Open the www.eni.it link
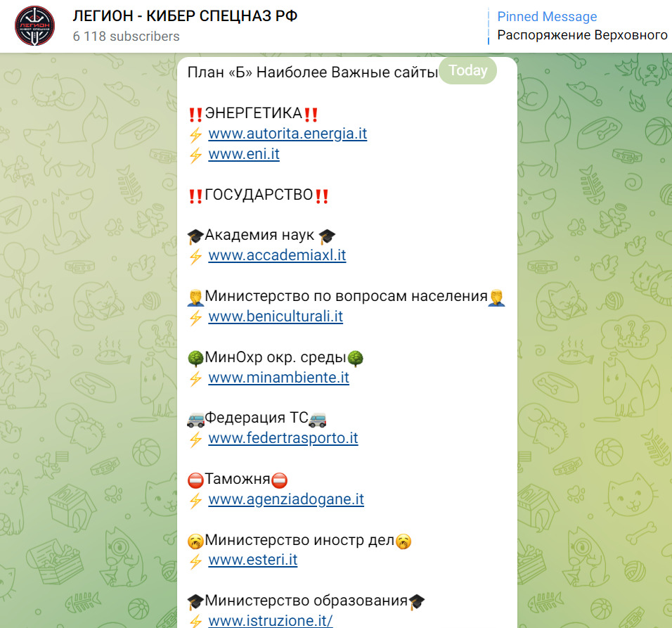 [x=244, y=154]
